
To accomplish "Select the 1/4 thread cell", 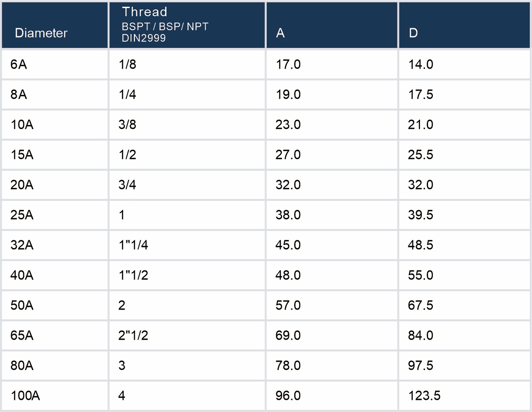I will click(128, 94).
